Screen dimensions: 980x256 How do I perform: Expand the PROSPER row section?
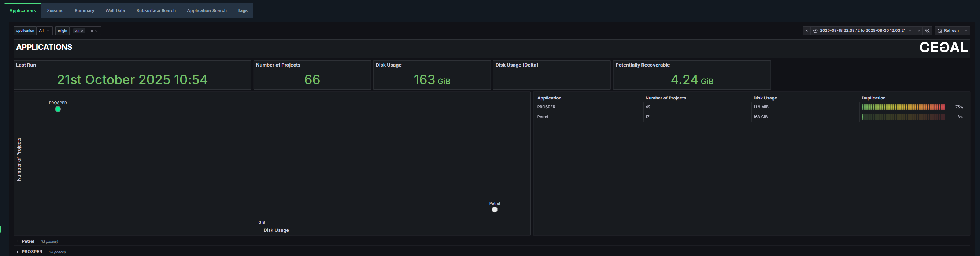point(32,252)
